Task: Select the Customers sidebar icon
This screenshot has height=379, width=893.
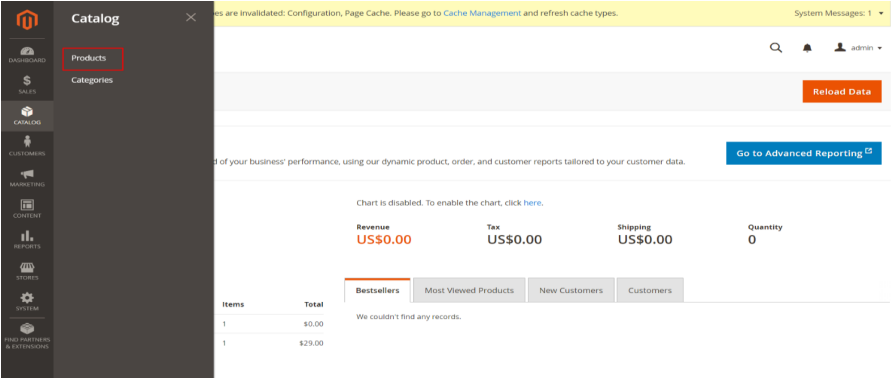Action: [27, 147]
